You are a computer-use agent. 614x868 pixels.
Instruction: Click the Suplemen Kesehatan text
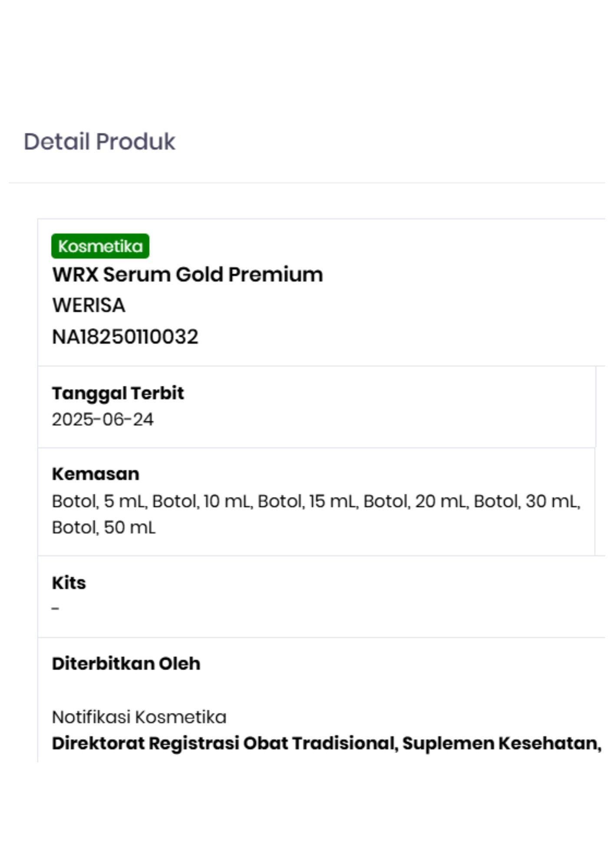(x=501, y=743)
